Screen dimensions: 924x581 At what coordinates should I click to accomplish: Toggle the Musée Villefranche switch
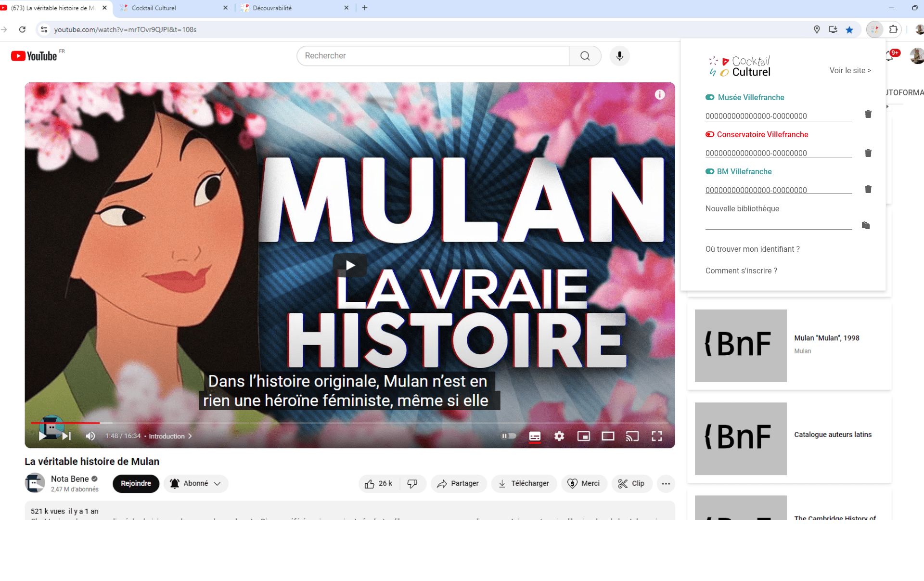click(x=709, y=97)
